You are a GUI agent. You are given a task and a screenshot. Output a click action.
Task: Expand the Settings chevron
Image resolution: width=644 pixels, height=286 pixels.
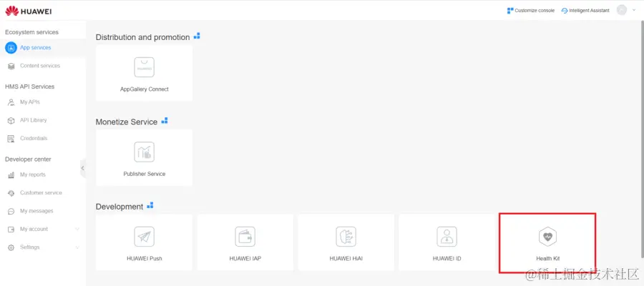(x=77, y=247)
